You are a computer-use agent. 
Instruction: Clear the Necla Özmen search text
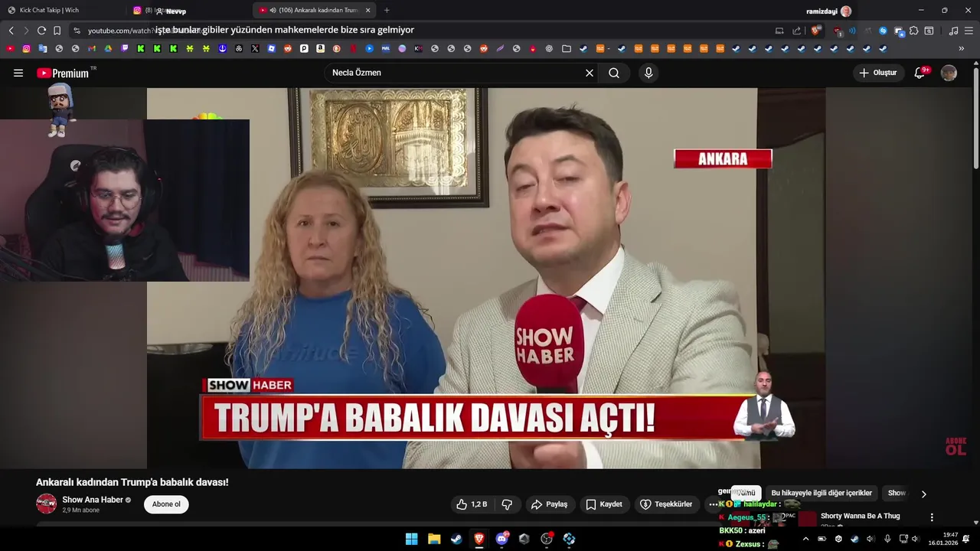(590, 73)
